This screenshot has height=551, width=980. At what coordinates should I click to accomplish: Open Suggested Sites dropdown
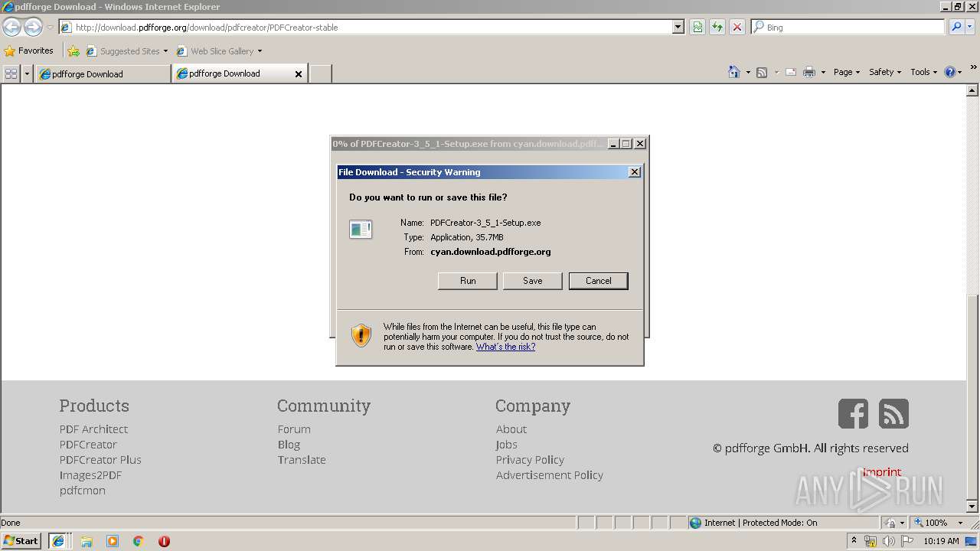[126, 51]
